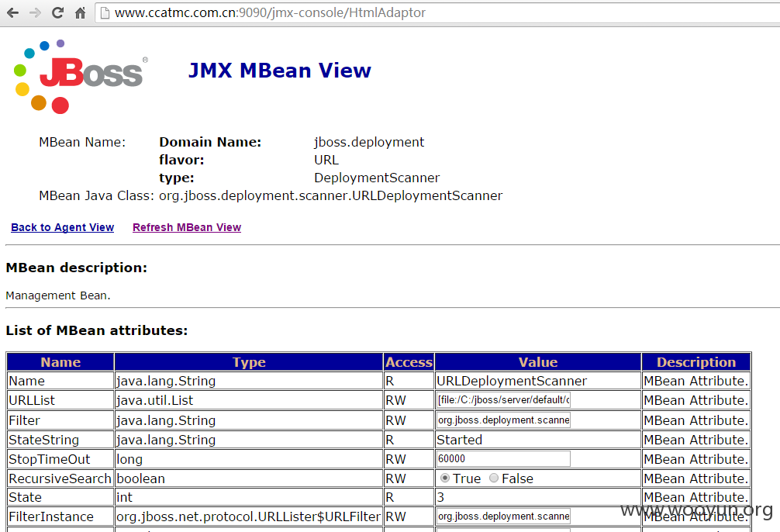
Task: Edit the FilterInstance value field
Action: click(503, 516)
